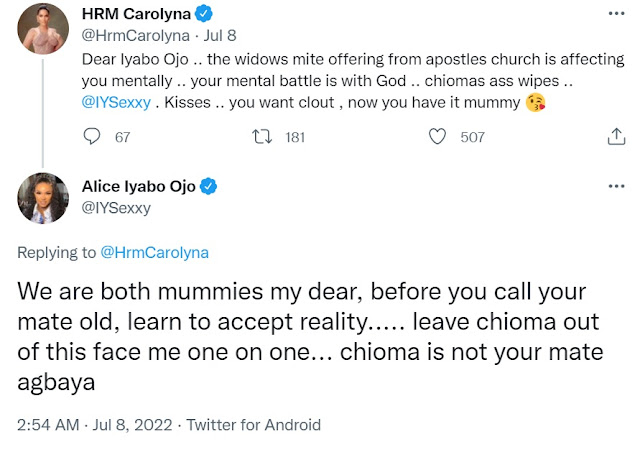Open more options on Alice Iyabo Ojo's tweet
Viewport: 640px width, 452px height.
(617, 186)
